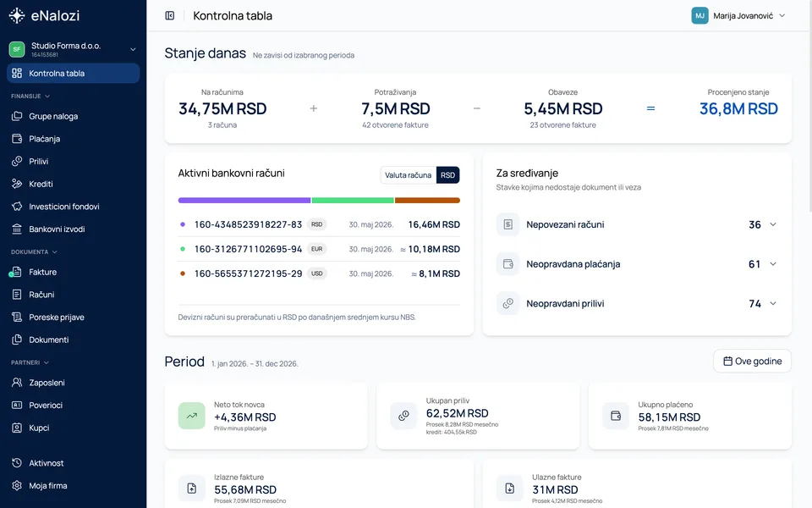Click orange segment of accounts bar
812x508 pixels.
(427, 200)
